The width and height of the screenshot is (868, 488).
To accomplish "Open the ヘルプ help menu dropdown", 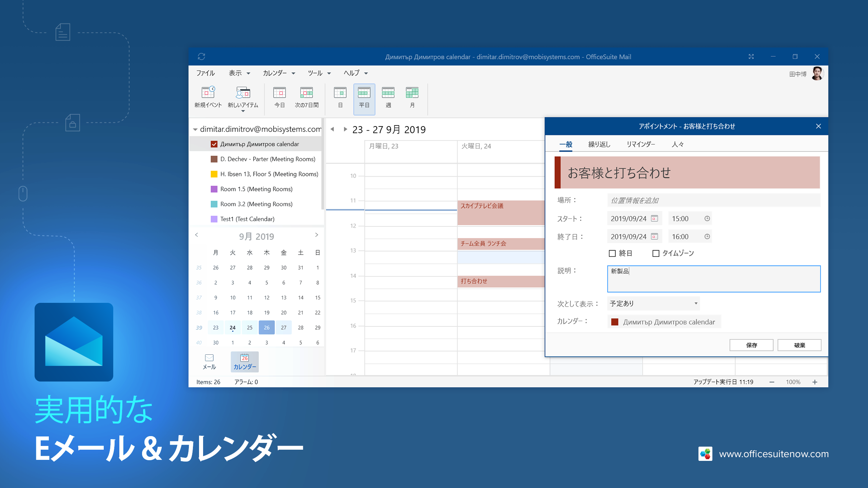I will [x=356, y=73].
